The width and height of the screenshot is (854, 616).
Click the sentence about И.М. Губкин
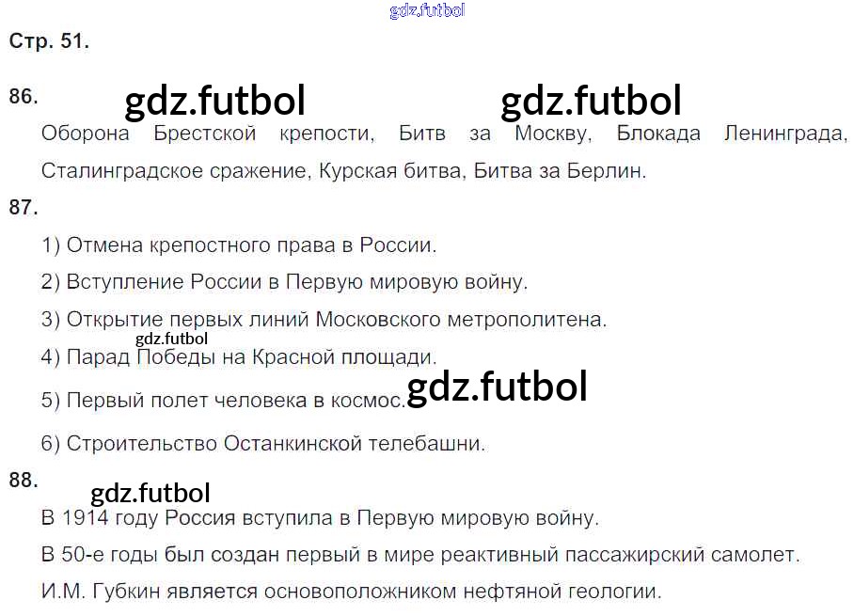[x=352, y=592]
